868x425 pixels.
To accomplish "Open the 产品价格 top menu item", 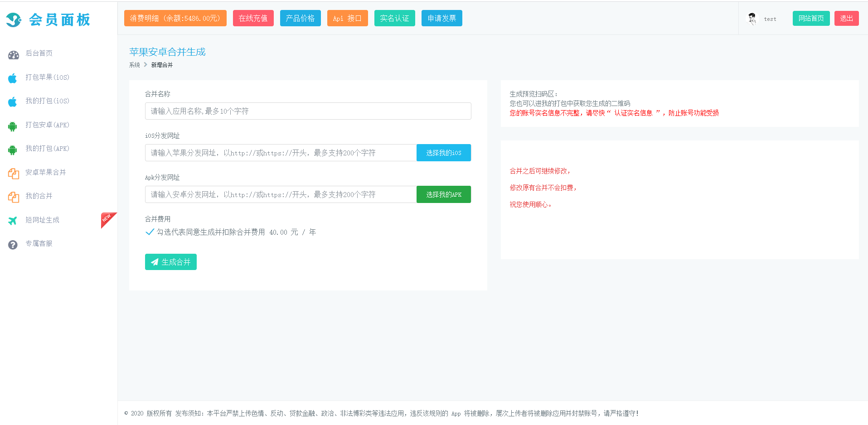I will point(300,18).
